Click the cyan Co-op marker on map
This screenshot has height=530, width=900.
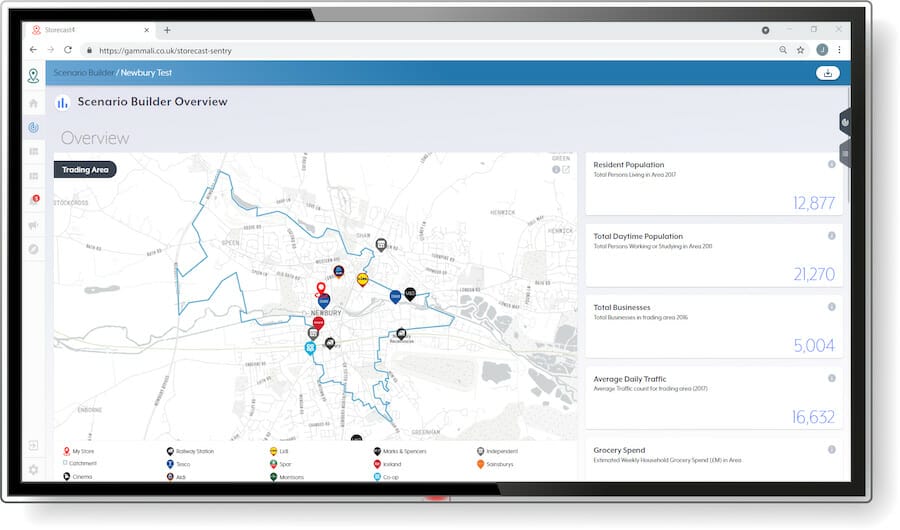click(310, 348)
